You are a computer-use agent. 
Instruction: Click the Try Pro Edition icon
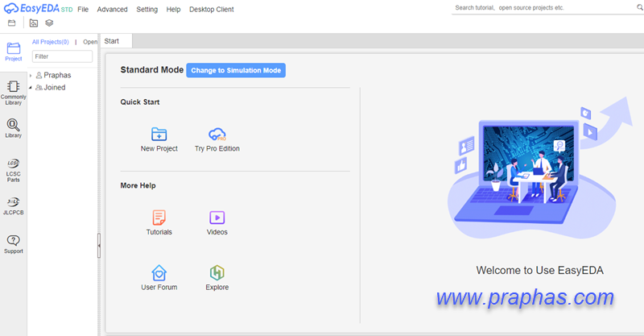point(217,140)
